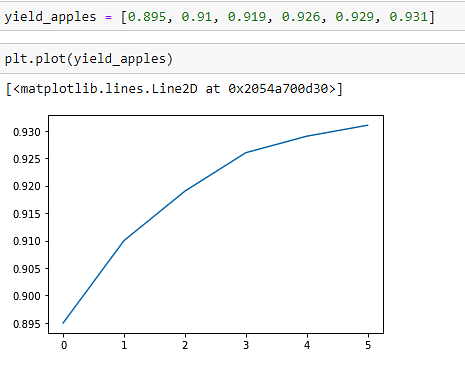Click the equals sign in the assignment

coord(108,17)
